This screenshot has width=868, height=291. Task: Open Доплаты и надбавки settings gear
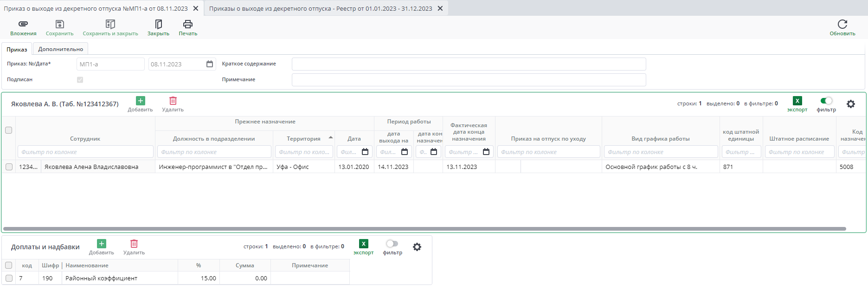coord(417,247)
